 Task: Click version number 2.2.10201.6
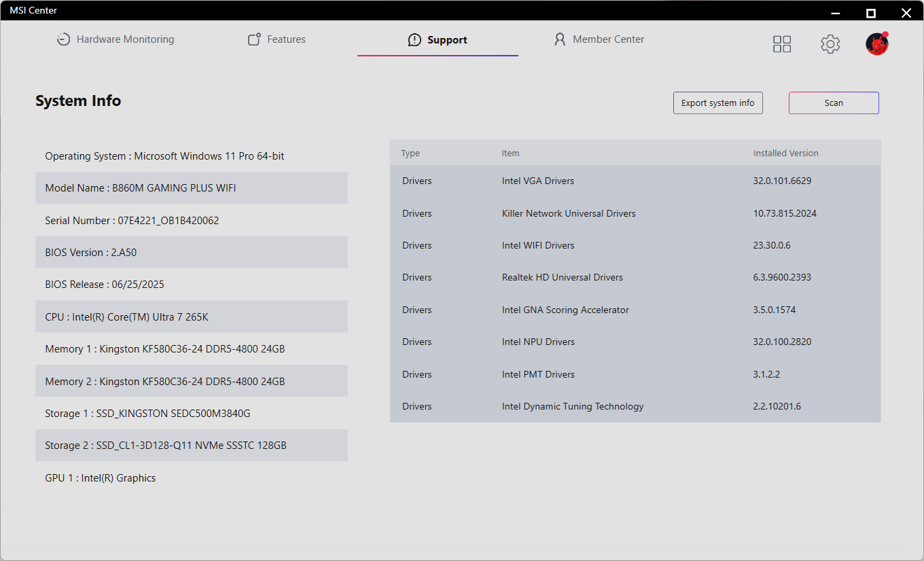777,406
